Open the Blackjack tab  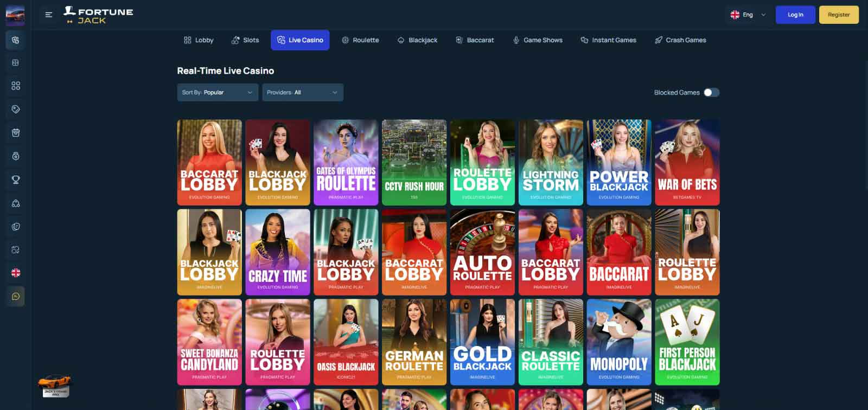[417, 40]
